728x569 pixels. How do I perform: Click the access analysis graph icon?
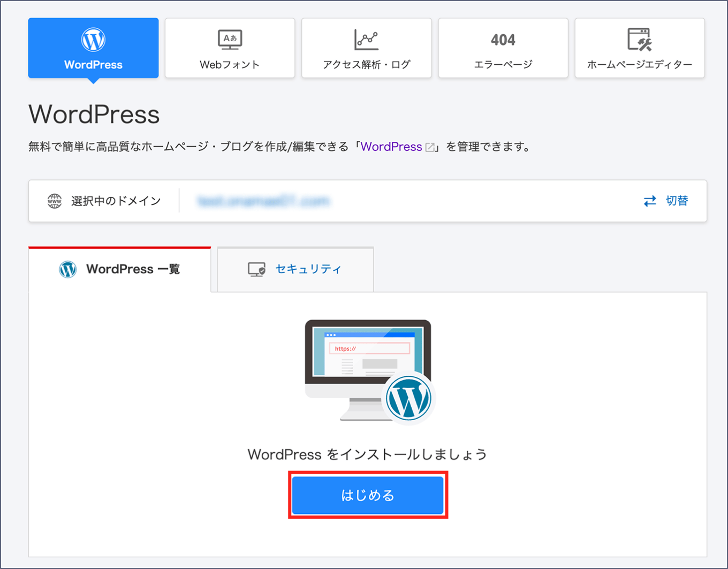[x=367, y=40]
